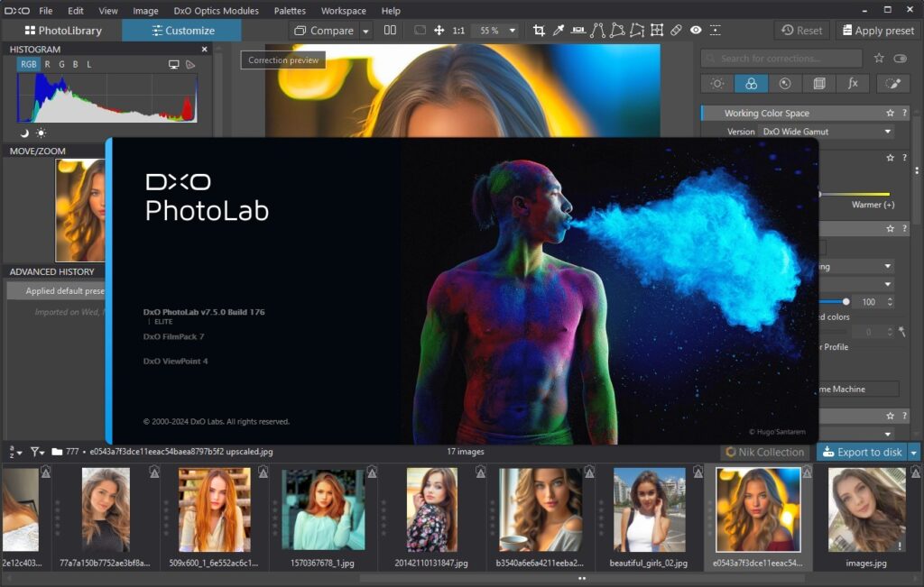Toggle the local adjustments eye preview

pos(696,31)
